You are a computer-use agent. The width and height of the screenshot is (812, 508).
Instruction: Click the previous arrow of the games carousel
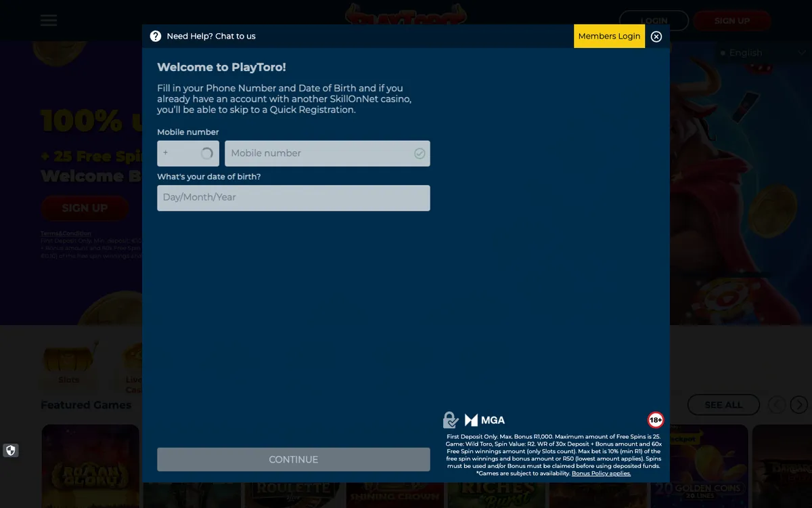coord(777,404)
